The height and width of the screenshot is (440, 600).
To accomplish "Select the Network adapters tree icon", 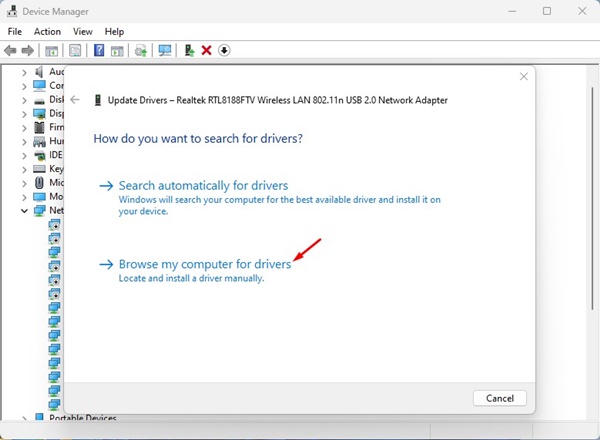I will click(x=39, y=210).
